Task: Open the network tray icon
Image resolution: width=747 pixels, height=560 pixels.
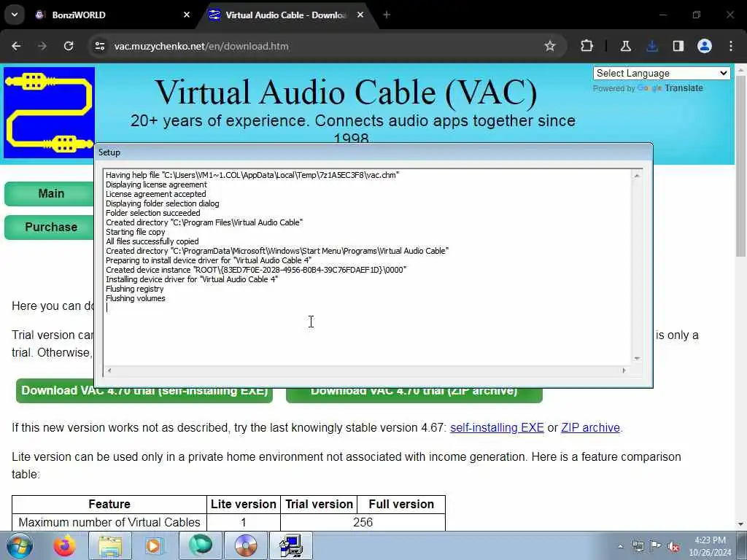Action: pyautogui.click(x=638, y=547)
